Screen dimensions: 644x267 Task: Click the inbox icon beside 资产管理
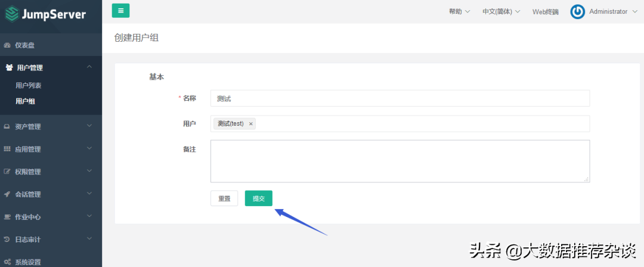(7, 126)
